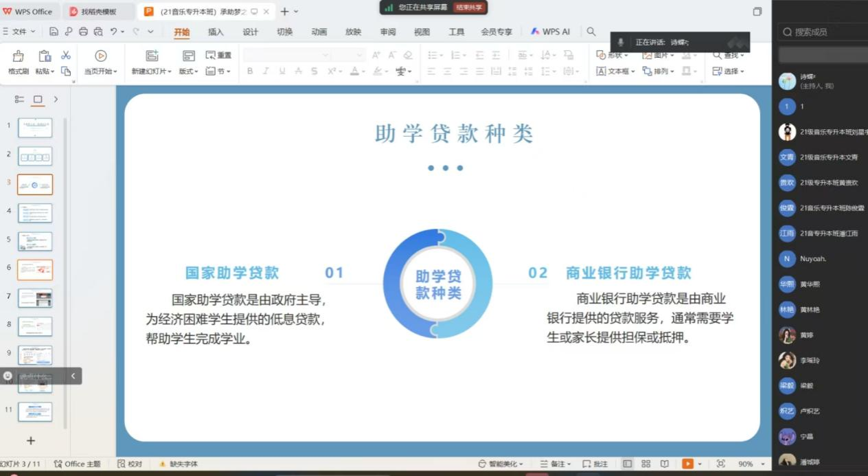Open the Insert (插入) ribbon tab
The width and height of the screenshot is (868, 476).
tap(216, 32)
